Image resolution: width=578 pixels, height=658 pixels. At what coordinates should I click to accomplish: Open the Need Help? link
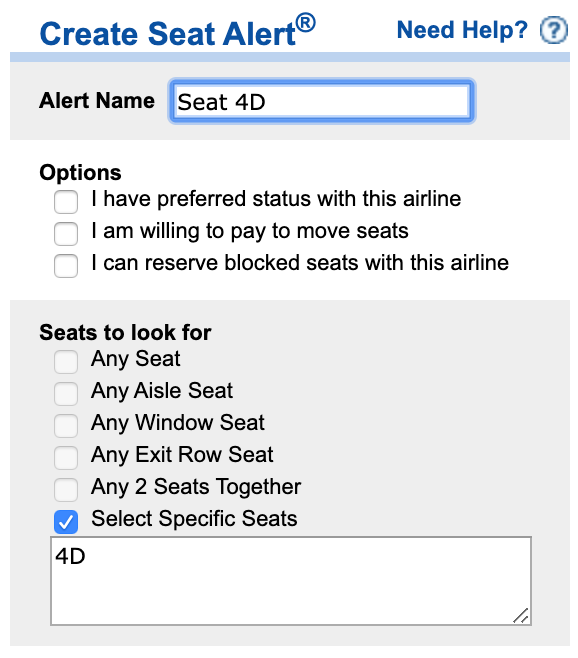(462, 30)
